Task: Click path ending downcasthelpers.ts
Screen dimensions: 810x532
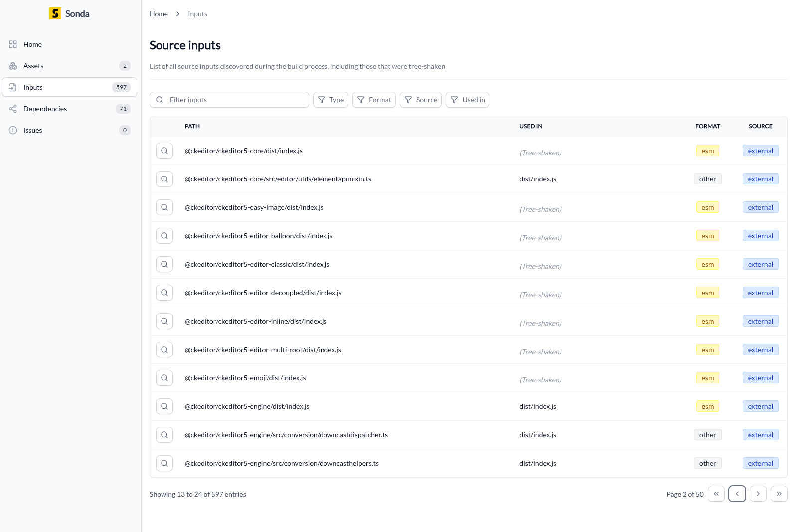Action: [x=282, y=463]
